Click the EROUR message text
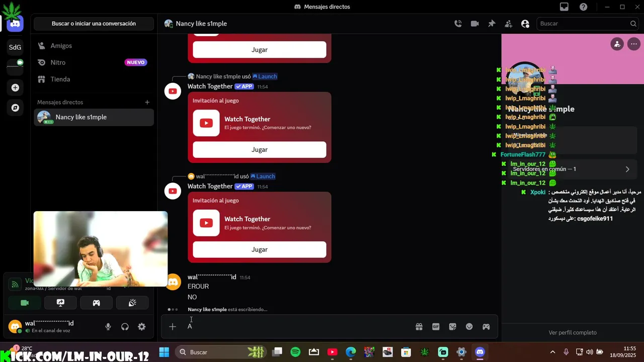The height and width of the screenshot is (362, 644). [198, 287]
